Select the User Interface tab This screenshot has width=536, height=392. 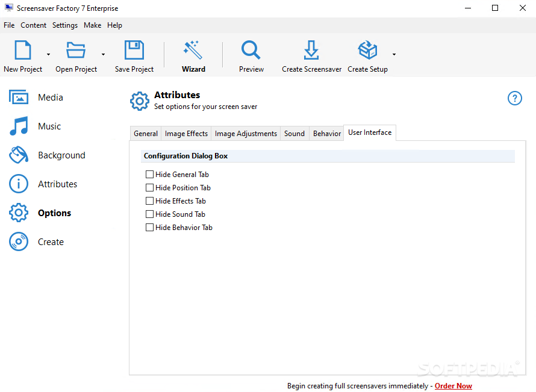click(x=370, y=132)
